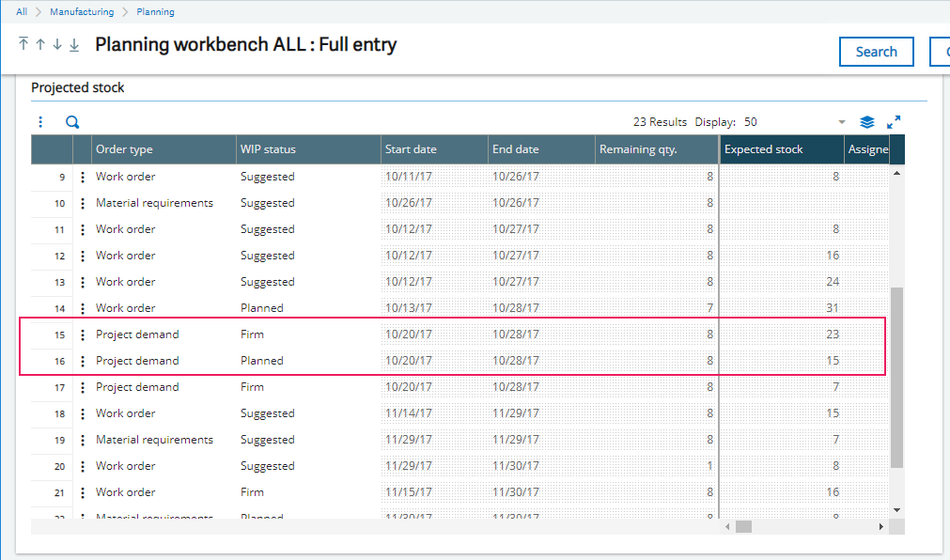This screenshot has height=560, width=950.
Task: Open the layers view icon
Action: tap(867, 122)
